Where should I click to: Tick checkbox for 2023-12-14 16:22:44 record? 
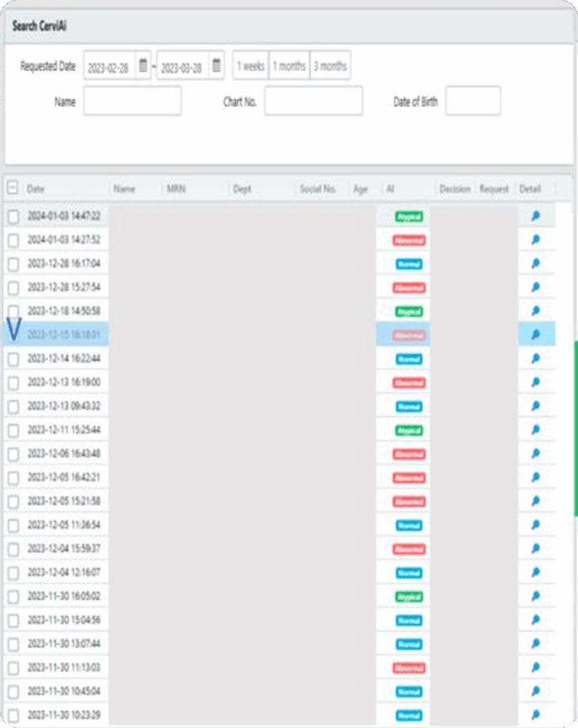(x=14, y=360)
